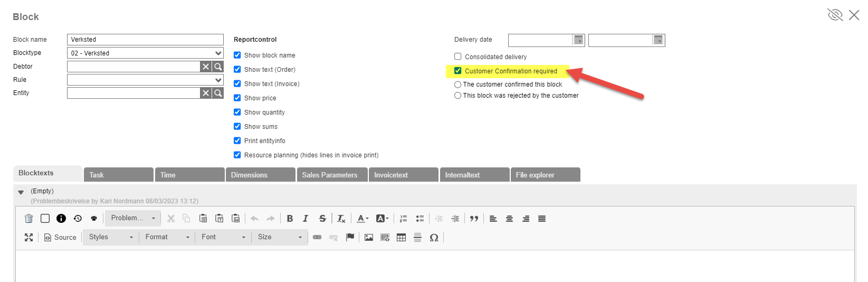Maximize the editor with expand icon
Viewport: 868px width, 282px height.
pyautogui.click(x=29, y=238)
